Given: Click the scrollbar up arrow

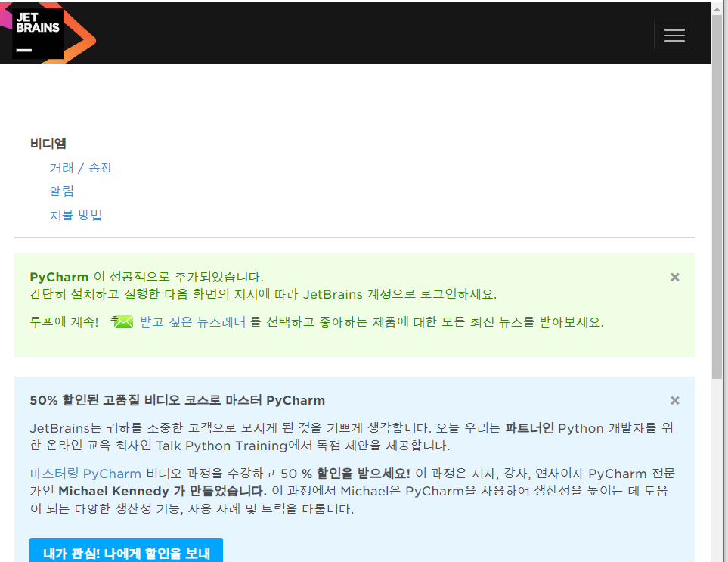Looking at the screenshot, I should click(x=717, y=8).
